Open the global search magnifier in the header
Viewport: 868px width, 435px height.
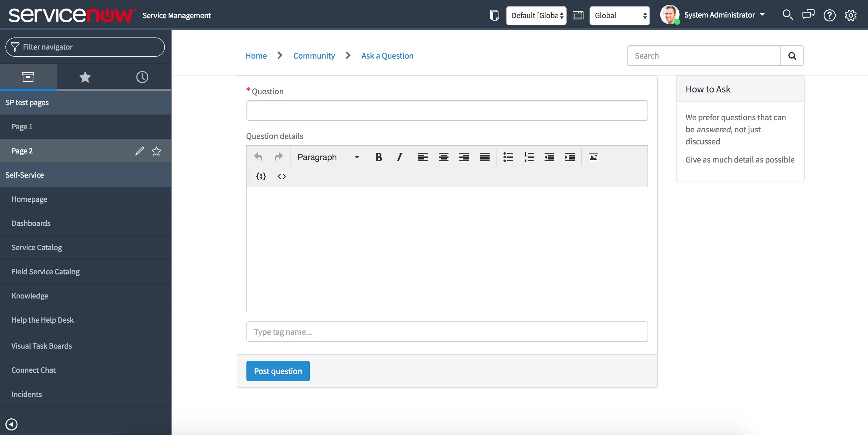(x=787, y=15)
